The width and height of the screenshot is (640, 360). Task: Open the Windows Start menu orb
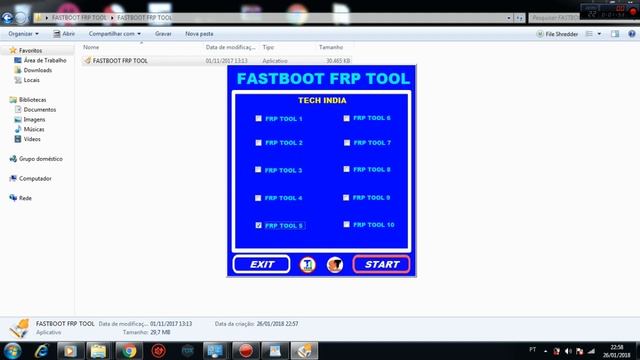pyautogui.click(x=12, y=351)
